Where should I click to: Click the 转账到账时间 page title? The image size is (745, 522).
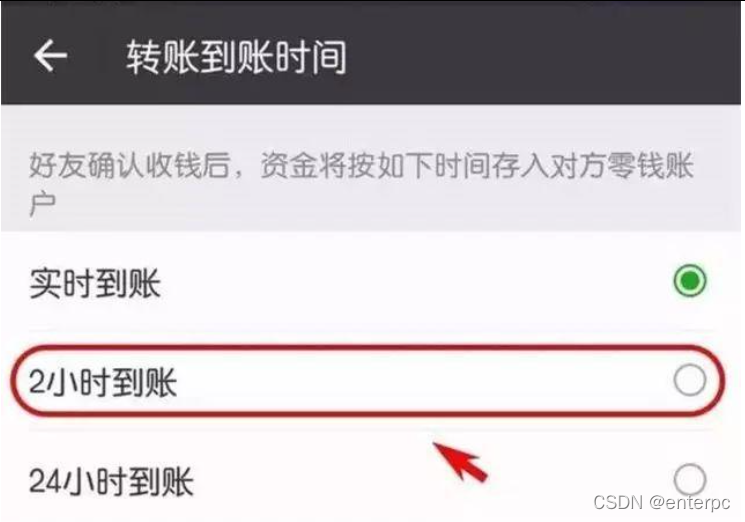pos(236,57)
